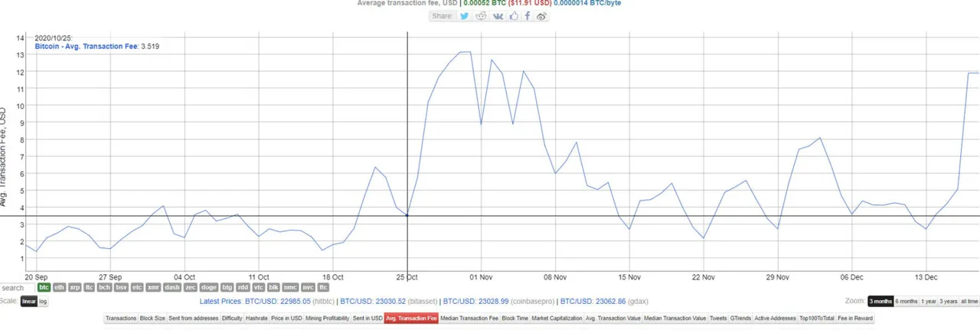Viewport: 980px width, 330px height.
Task: Set zoom to all time
Action: (969, 302)
